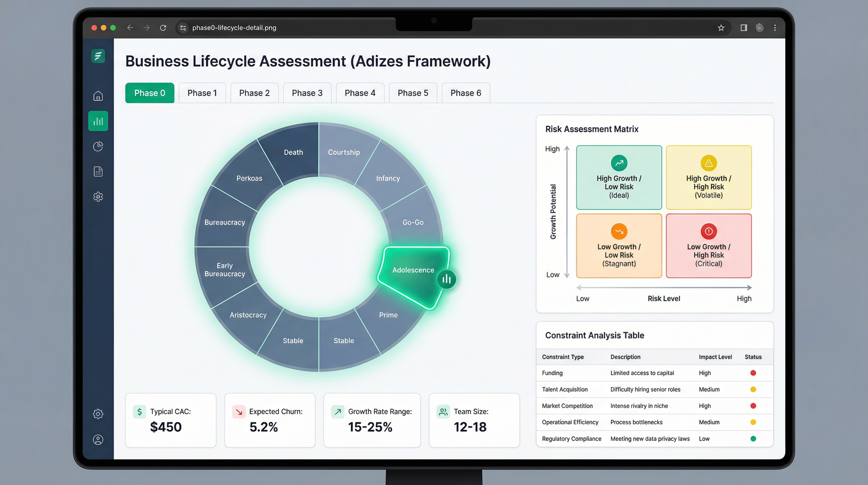Image resolution: width=868 pixels, height=485 pixels.
Task: Toggle the green status dot for Regulatory Compliance
Action: [x=754, y=439]
